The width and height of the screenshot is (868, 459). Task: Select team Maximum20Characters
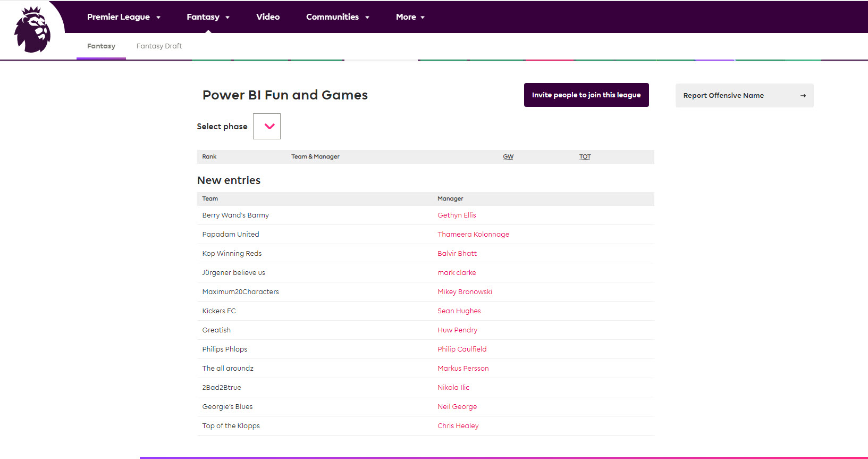click(240, 292)
